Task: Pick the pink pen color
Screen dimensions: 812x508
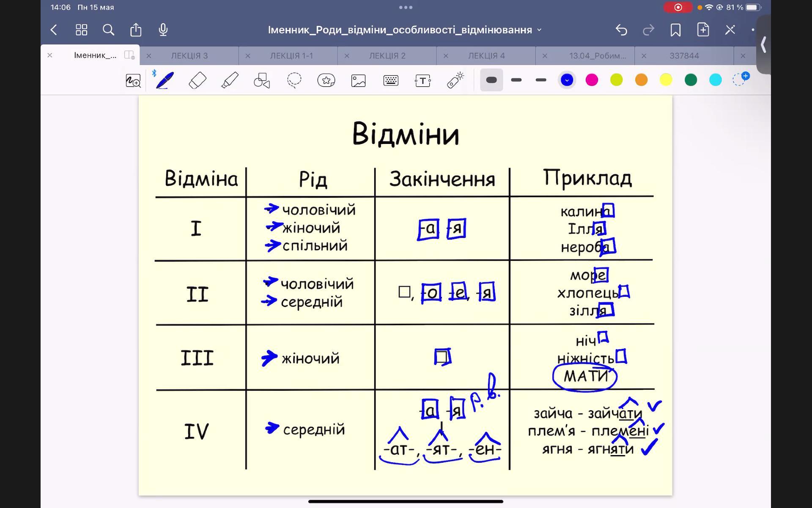Action: (x=592, y=80)
